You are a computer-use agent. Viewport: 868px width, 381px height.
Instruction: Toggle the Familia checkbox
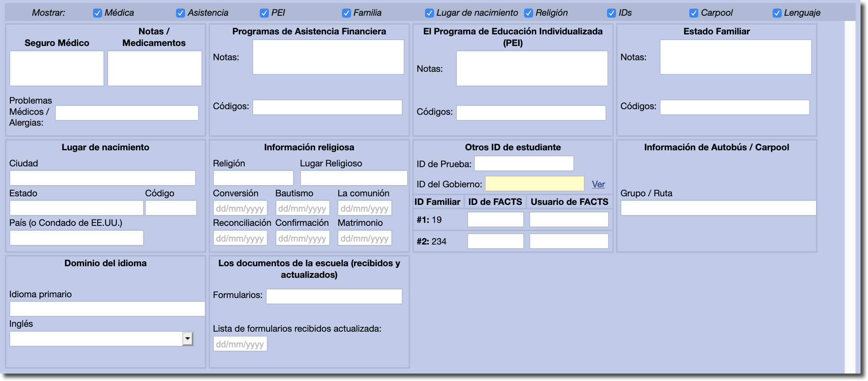pos(347,13)
